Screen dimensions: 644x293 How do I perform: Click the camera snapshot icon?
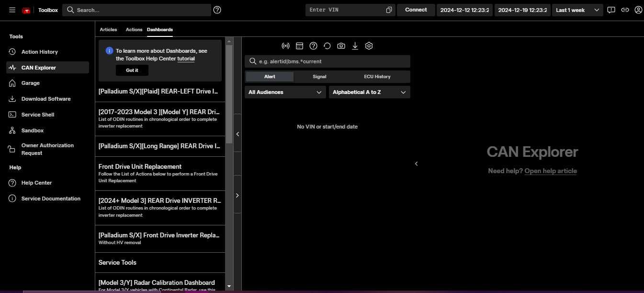[341, 46]
